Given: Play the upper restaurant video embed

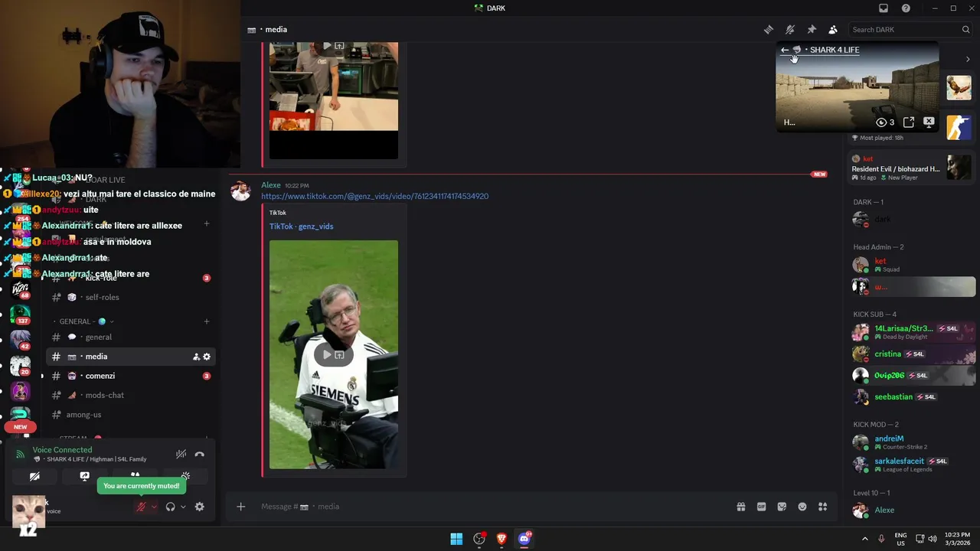Looking at the screenshot, I should (327, 46).
